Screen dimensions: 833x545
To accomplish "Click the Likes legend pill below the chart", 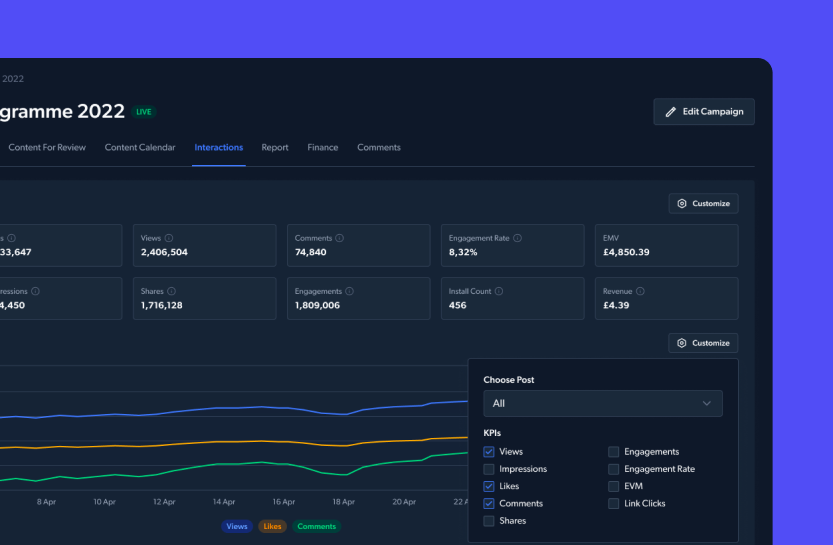I will [273, 526].
